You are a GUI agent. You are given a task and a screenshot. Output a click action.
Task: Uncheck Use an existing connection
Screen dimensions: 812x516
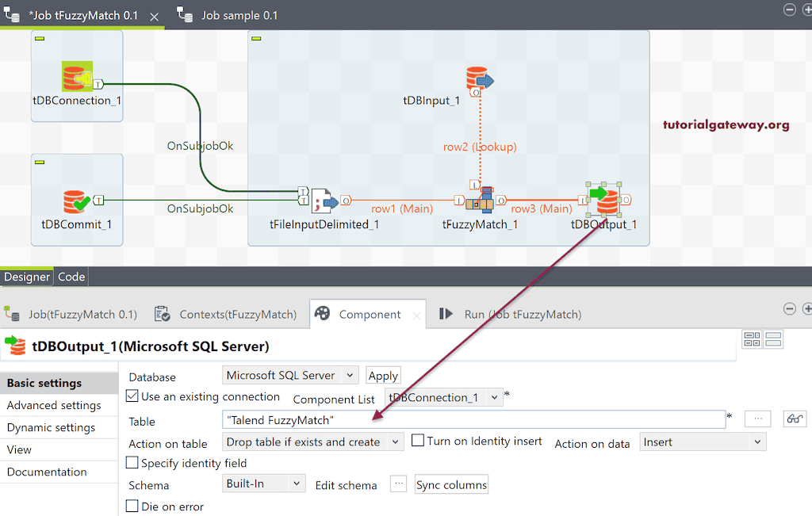[132, 396]
